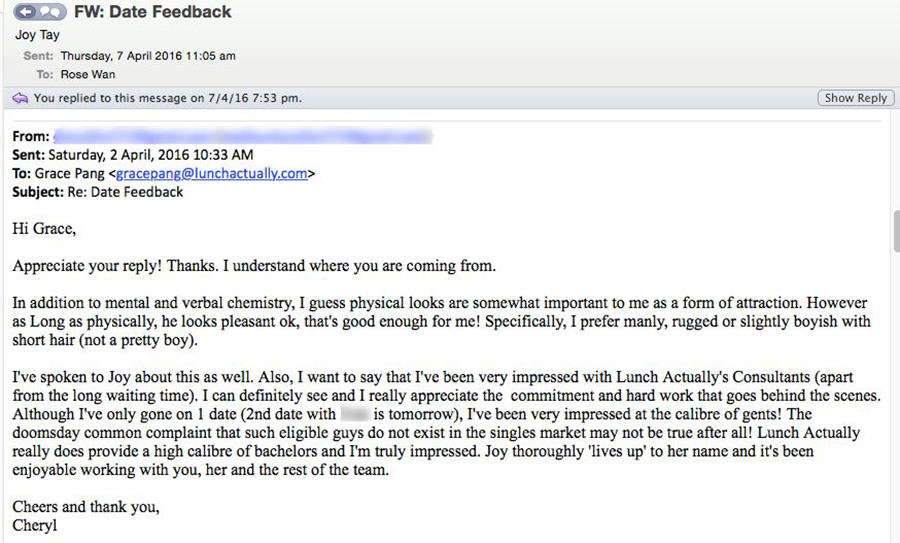Click the 'Hi Grace,' greeting line

[44, 229]
